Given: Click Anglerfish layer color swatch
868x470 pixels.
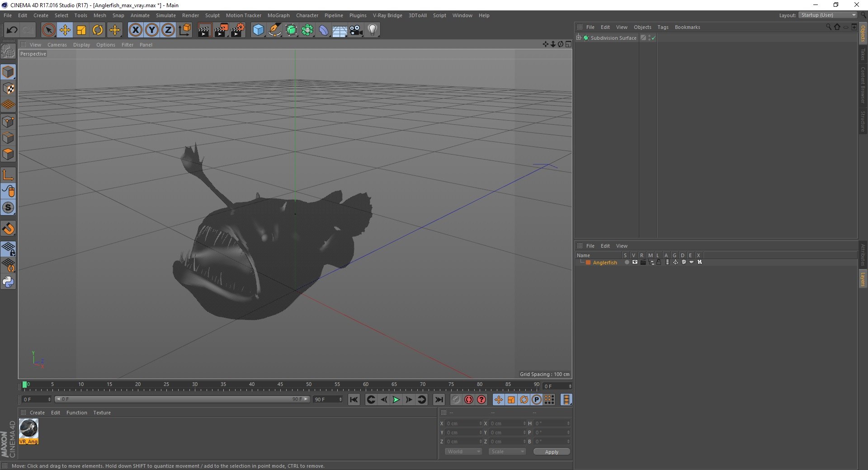Looking at the screenshot, I should pyautogui.click(x=588, y=263).
